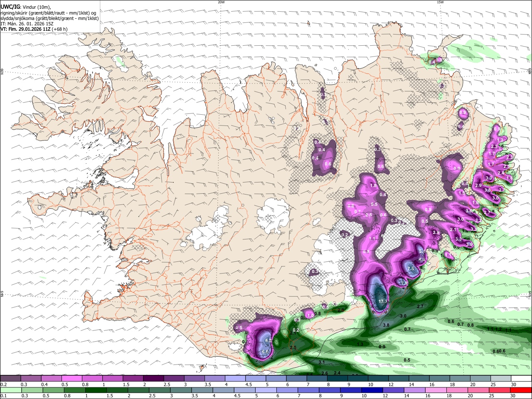
Task: Click the 'rigning/skúrir' legend description line
Action: 48,12
